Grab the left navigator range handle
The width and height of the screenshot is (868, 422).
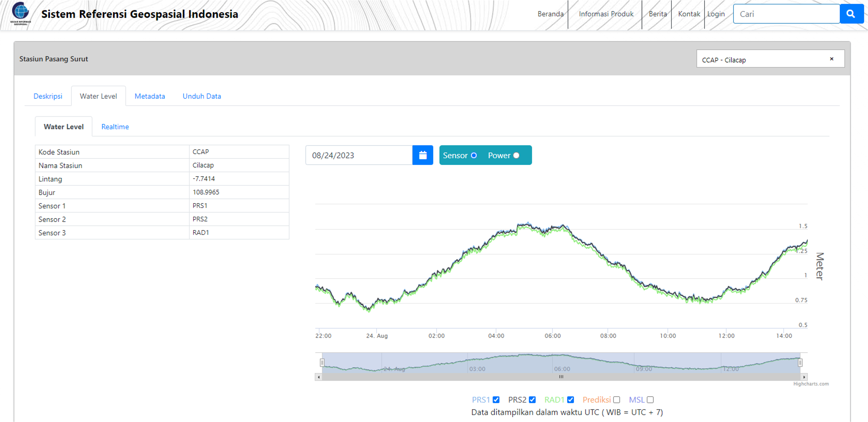[322, 363]
